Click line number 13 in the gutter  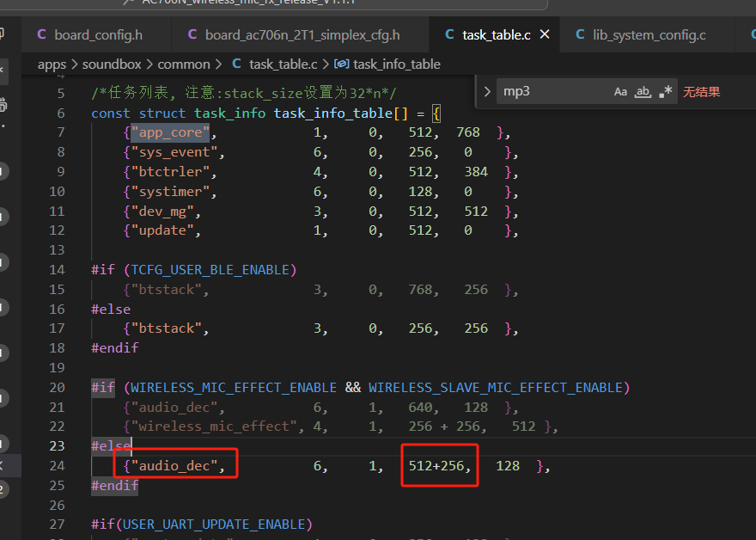57,250
